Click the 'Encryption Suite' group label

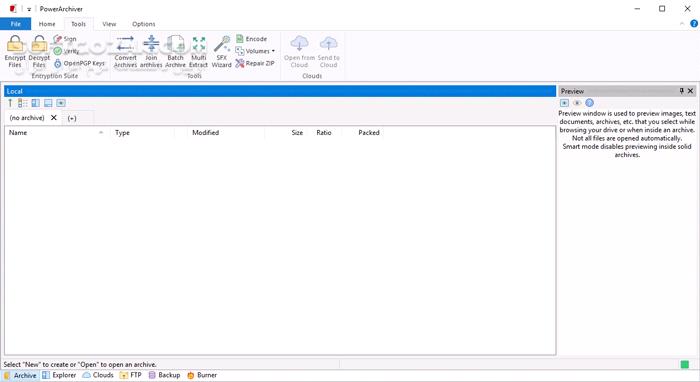pos(55,76)
